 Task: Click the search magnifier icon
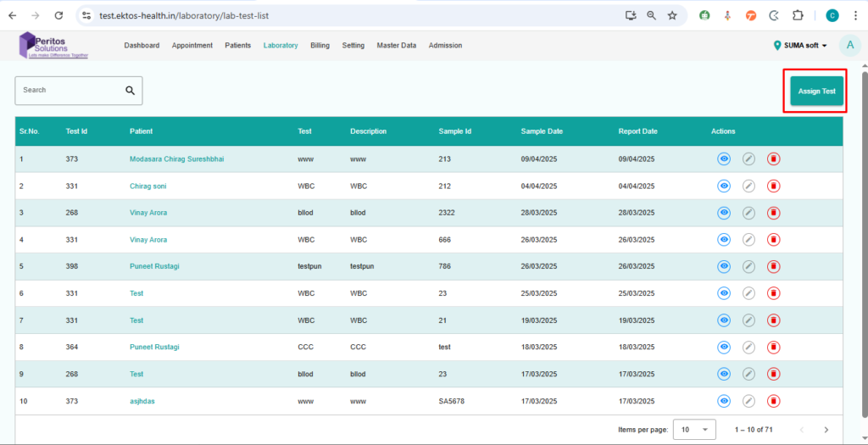tap(130, 91)
